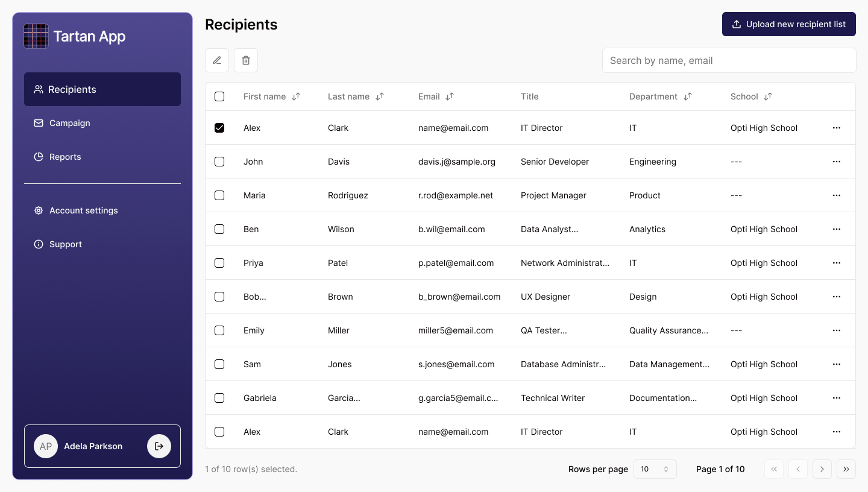Click the logout icon beside Adela Parkson
Viewport: 868px width, 492px height.
159,446
